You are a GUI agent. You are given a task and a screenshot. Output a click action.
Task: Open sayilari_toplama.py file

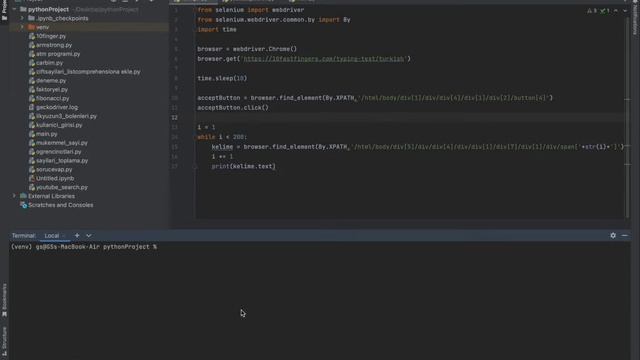pos(62,161)
